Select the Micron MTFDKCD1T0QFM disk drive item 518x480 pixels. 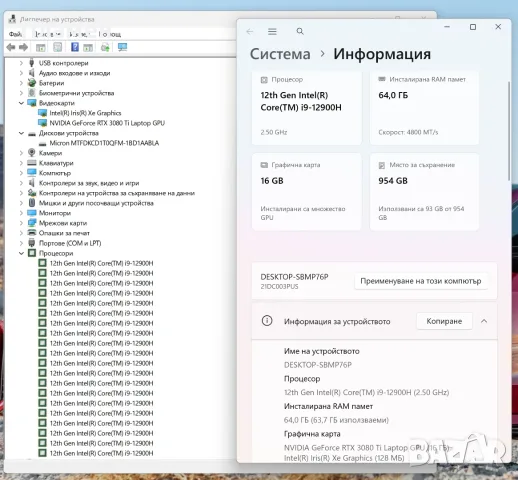point(104,143)
